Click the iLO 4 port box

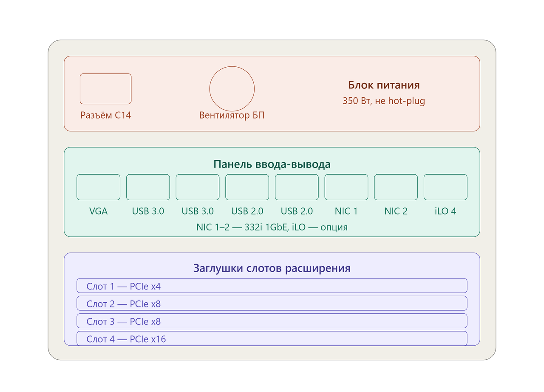pyautogui.click(x=445, y=187)
